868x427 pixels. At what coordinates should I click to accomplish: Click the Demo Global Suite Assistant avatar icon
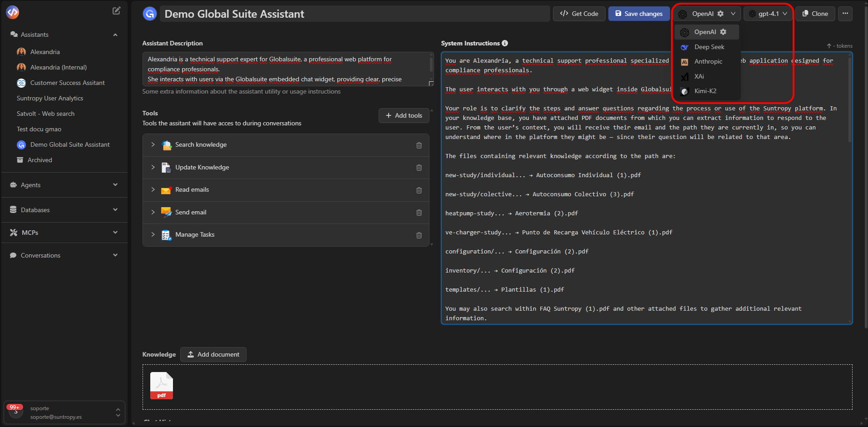(x=150, y=14)
